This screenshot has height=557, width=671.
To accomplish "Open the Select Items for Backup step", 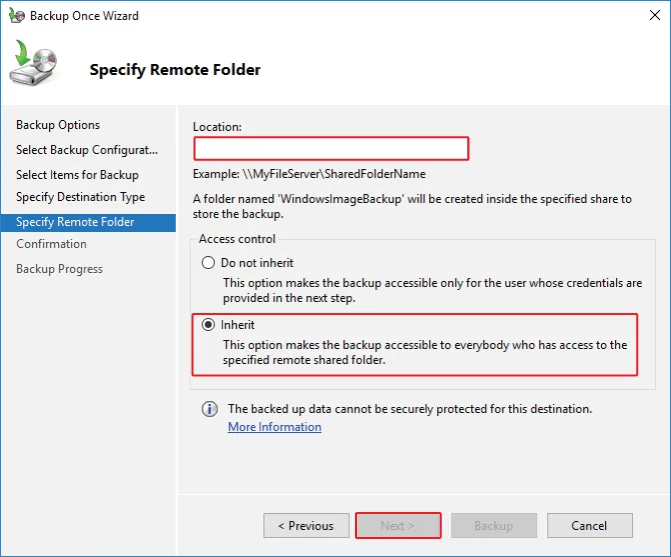I will 77,175.
